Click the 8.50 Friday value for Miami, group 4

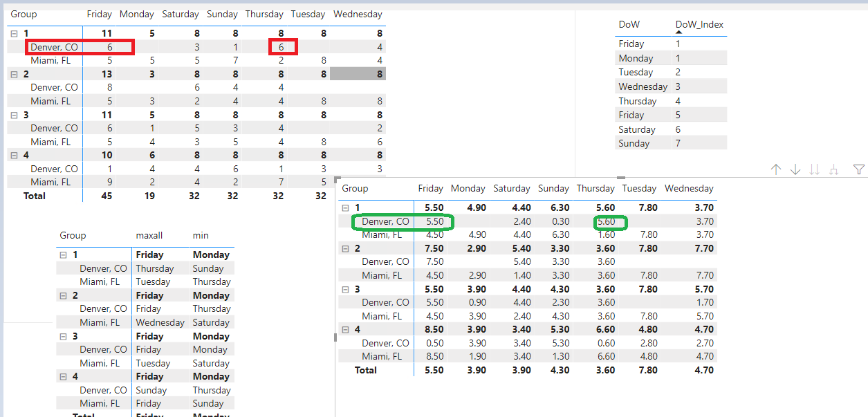coord(434,357)
